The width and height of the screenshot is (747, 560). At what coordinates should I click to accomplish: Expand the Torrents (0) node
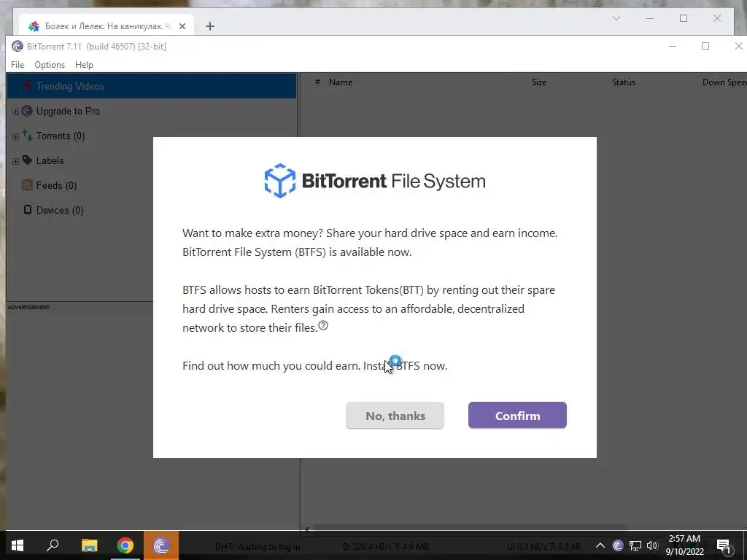click(15, 136)
